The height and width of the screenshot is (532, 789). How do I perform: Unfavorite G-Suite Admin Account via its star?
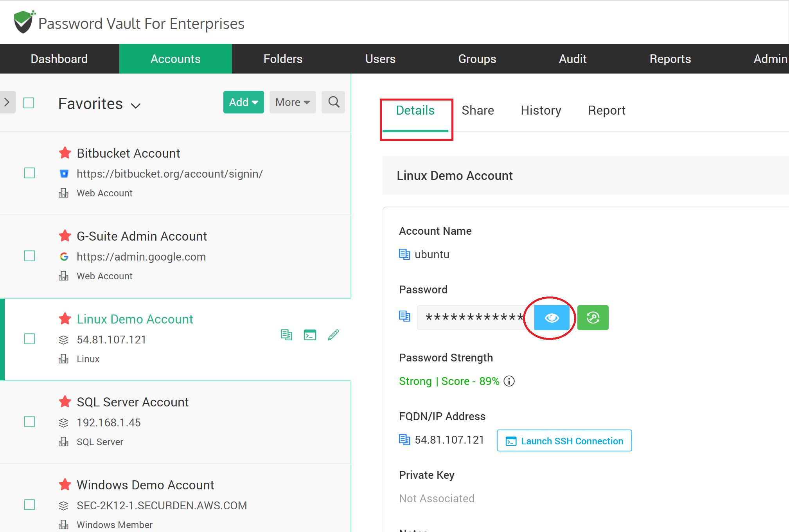tap(65, 236)
